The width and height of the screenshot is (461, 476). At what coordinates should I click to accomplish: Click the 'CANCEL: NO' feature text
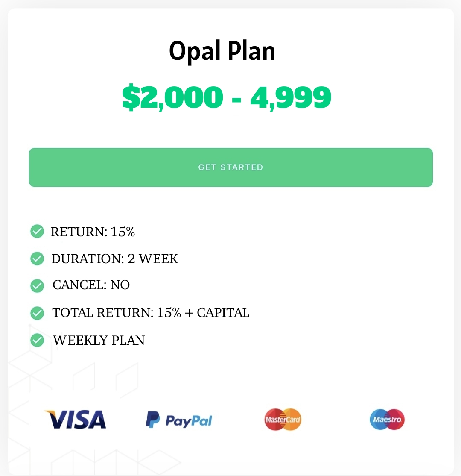click(91, 285)
